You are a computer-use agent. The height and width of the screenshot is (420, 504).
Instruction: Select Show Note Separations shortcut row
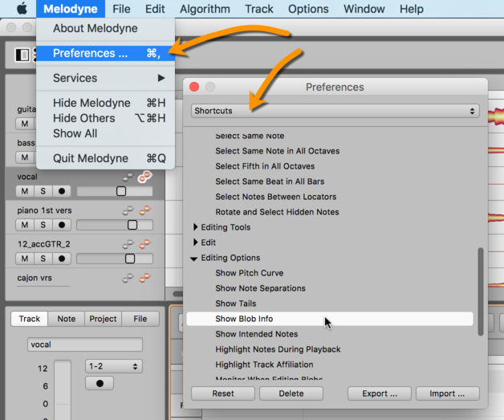330,288
